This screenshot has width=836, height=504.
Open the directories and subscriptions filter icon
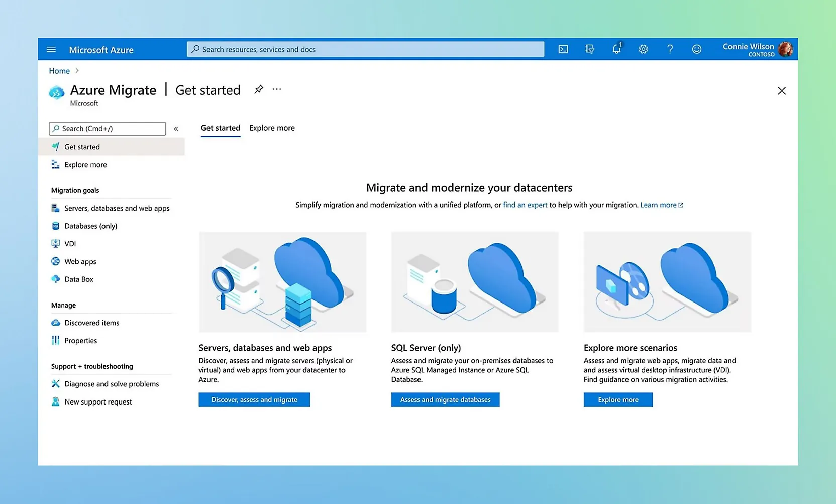[590, 49]
